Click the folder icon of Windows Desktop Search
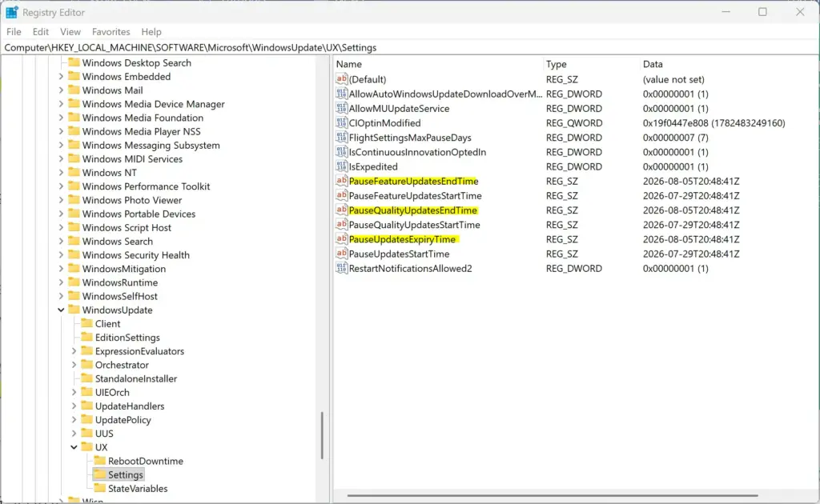The image size is (820, 504). (x=74, y=62)
